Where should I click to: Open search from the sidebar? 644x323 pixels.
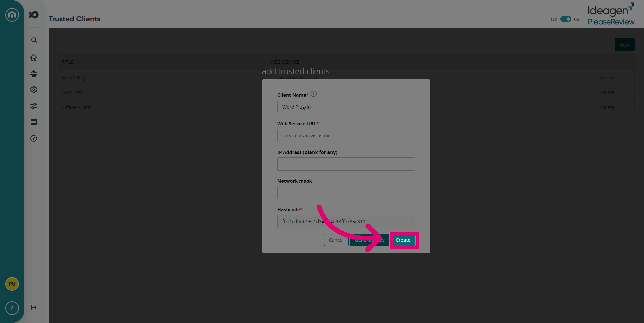[34, 40]
